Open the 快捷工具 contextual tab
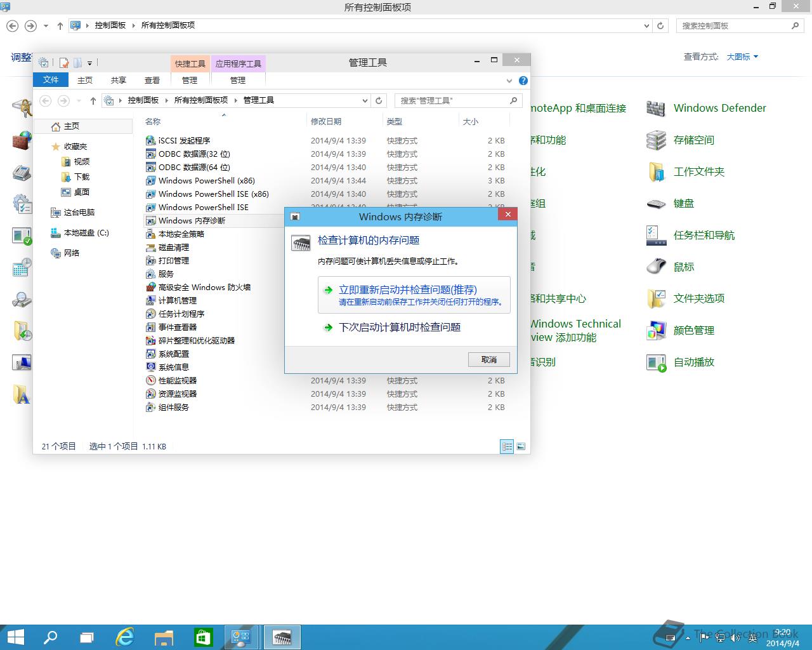The width and height of the screenshot is (812, 650). click(x=190, y=63)
